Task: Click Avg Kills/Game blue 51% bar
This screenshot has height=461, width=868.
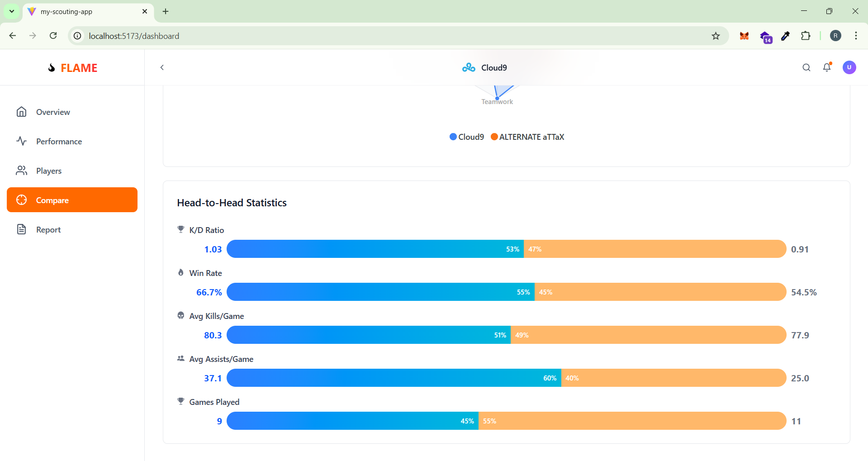Action: [x=369, y=335]
